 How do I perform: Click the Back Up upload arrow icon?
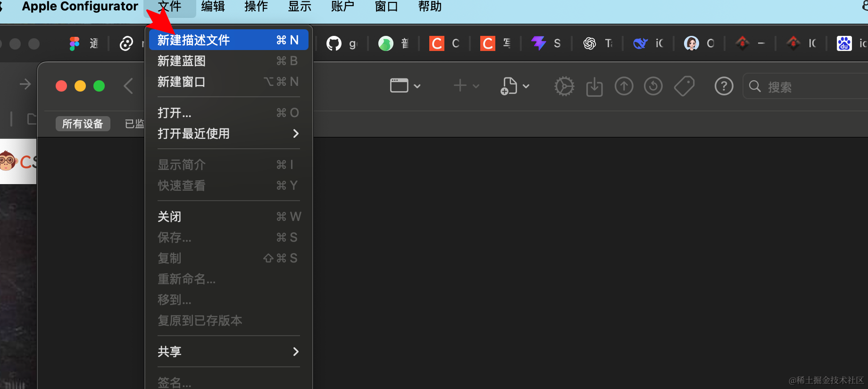624,86
